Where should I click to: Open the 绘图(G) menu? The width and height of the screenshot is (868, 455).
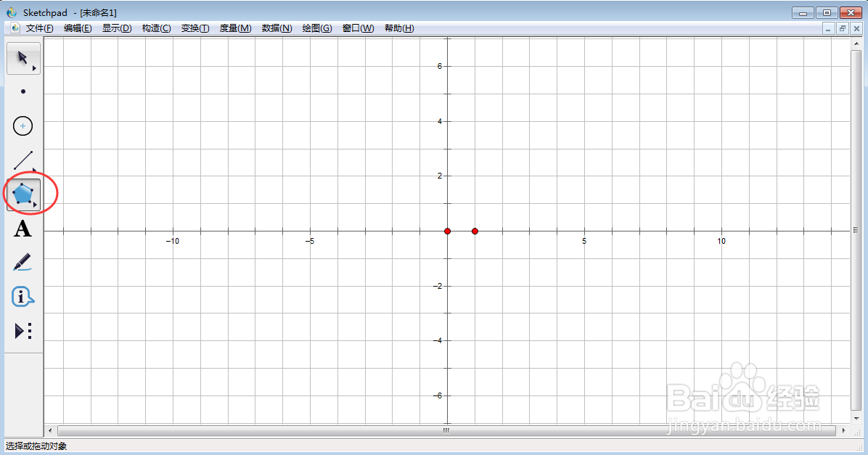tap(317, 28)
